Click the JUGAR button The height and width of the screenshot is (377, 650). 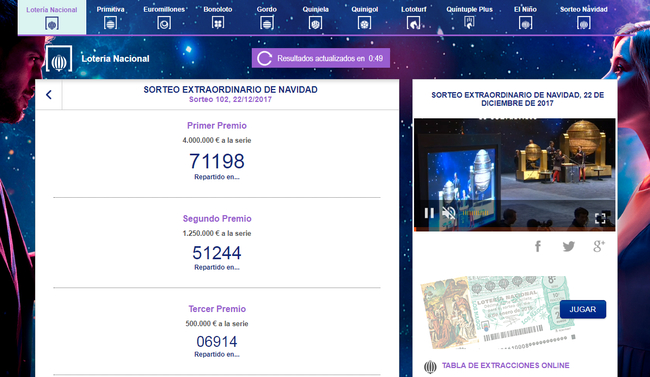(x=582, y=309)
